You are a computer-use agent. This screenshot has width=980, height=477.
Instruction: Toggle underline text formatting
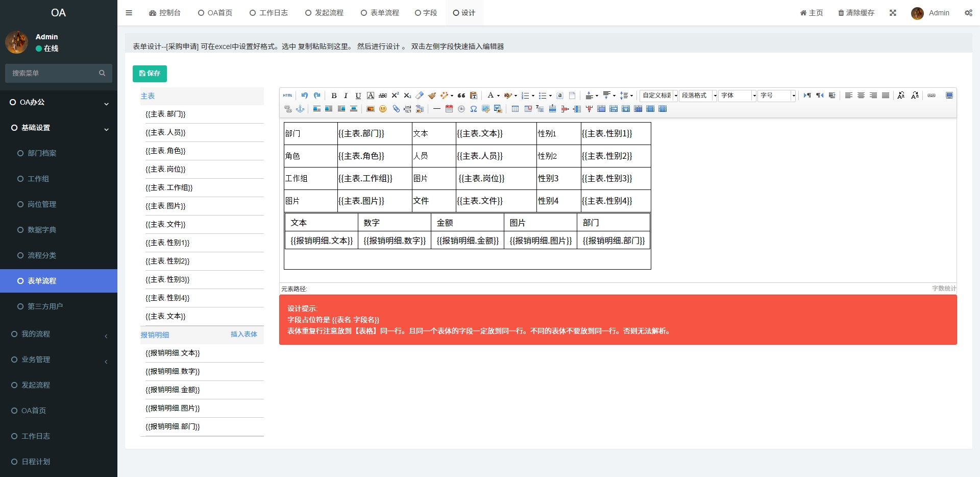pos(358,96)
